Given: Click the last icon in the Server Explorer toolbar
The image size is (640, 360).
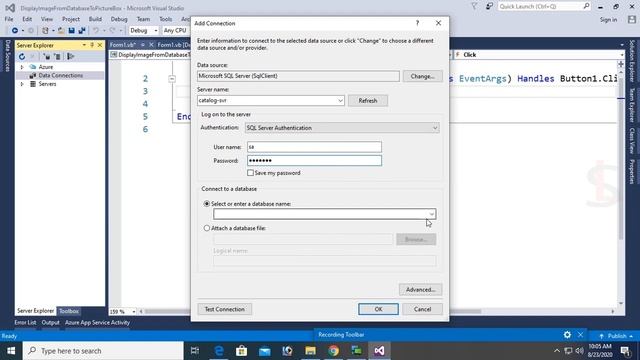Looking at the screenshot, I should pos(71,56).
